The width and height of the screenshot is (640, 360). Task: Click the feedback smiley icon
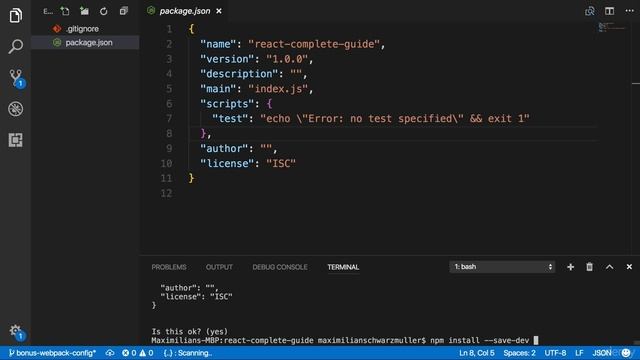(626, 353)
